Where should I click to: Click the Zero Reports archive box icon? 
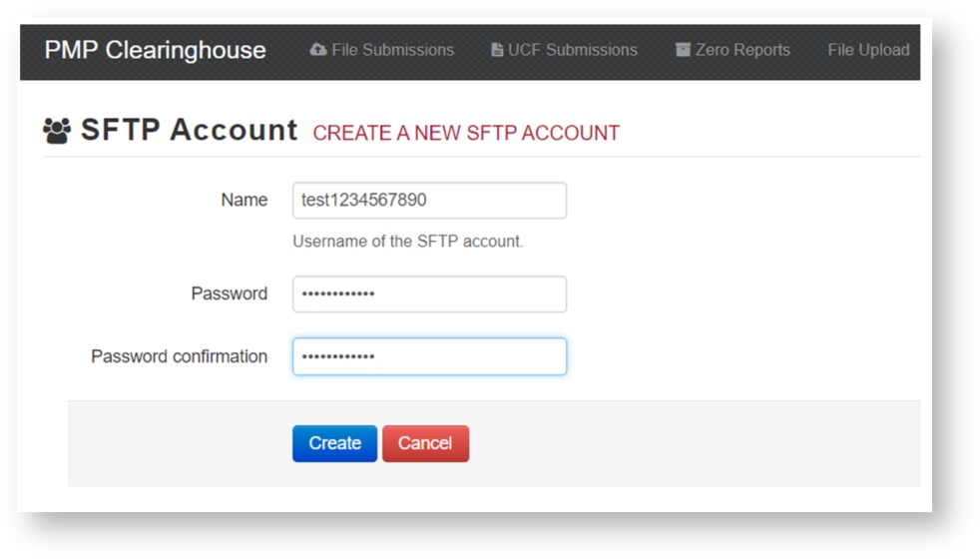click(x=683, y=49)
